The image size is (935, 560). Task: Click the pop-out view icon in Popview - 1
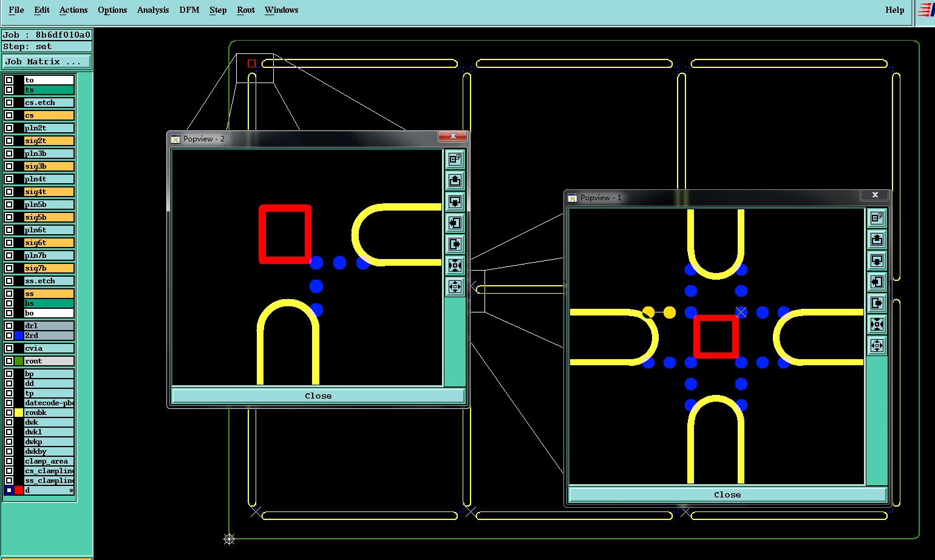coord(877,218)
